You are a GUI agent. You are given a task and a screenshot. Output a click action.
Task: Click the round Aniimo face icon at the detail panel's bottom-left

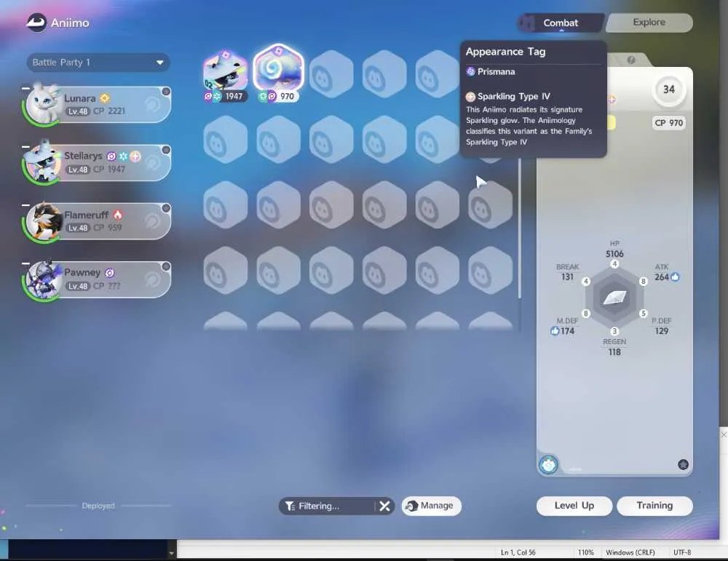coord(548,464)
